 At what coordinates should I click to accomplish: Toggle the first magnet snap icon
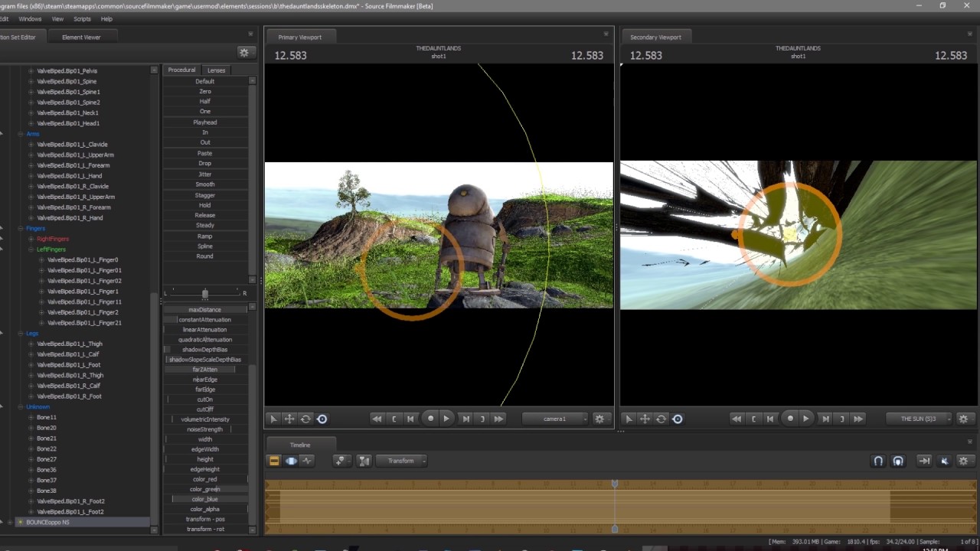[878, 461]
